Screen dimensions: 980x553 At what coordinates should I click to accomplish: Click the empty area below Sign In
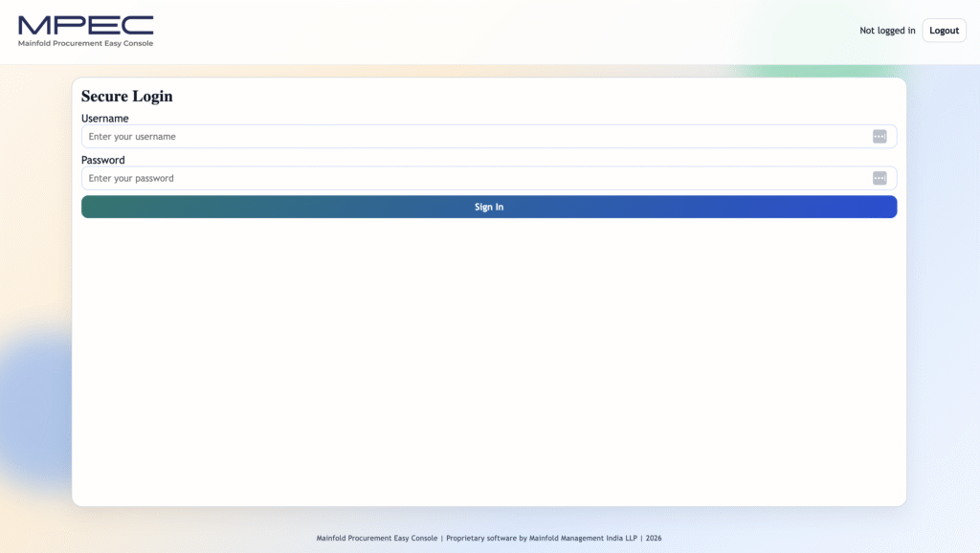click(488, 364)
